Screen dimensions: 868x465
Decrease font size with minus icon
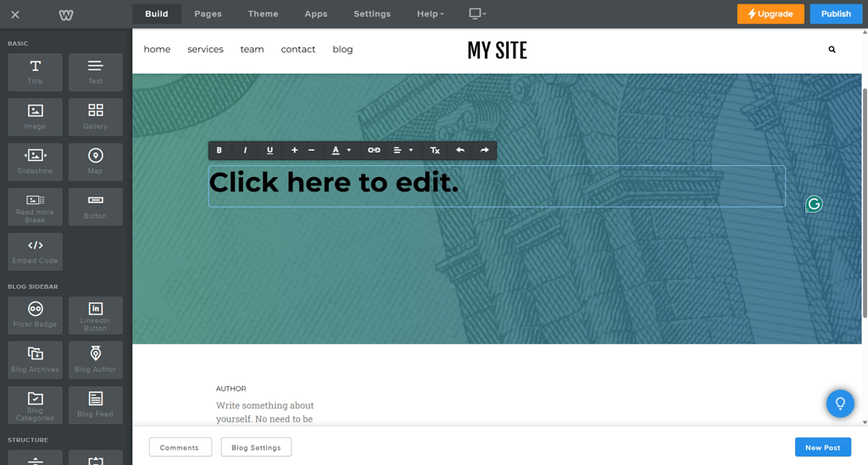(311, 151)
